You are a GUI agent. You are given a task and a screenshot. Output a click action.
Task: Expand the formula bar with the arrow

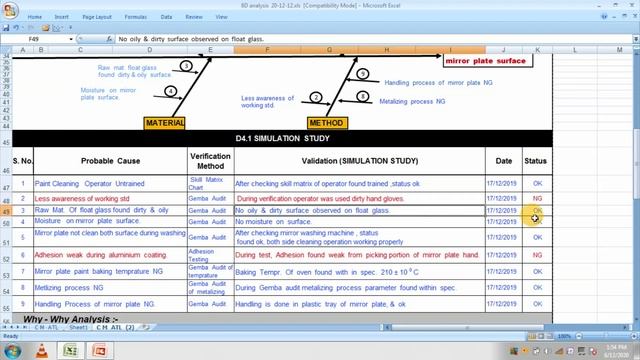[636, 39]
